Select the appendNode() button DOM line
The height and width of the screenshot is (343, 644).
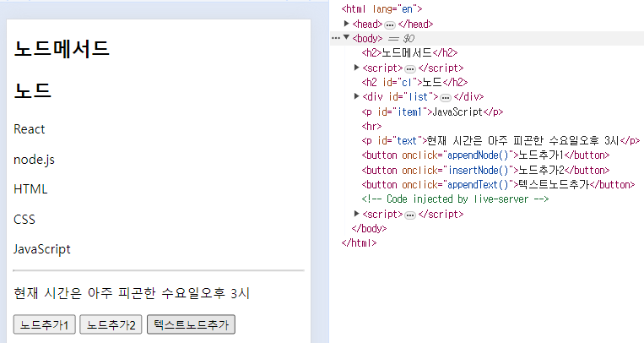485,155
